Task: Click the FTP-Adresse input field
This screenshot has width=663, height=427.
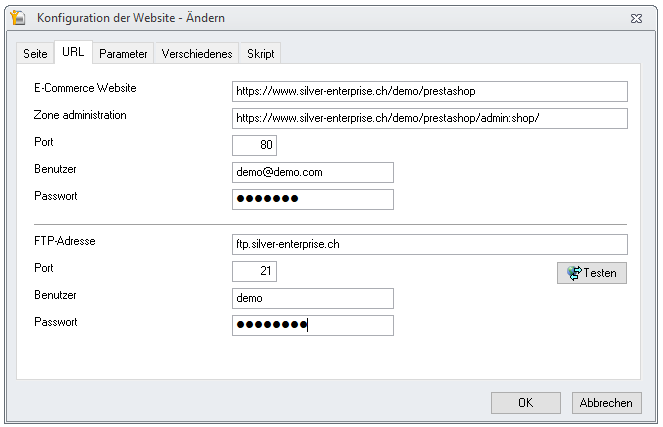Action: click(430, 244)
